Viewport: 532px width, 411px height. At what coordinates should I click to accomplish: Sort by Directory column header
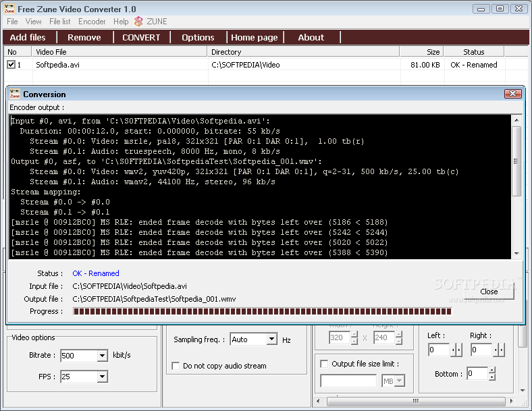304,52
